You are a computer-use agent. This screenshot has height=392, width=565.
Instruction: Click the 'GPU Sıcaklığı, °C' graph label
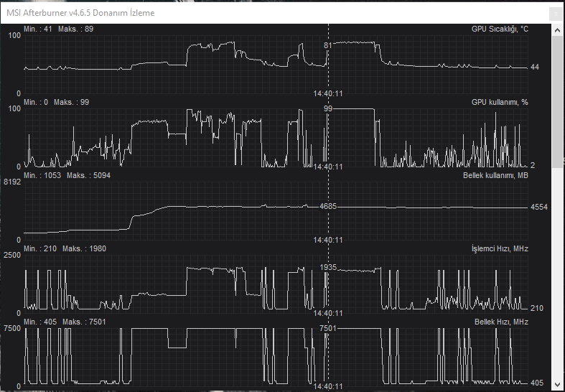(500, 29)
